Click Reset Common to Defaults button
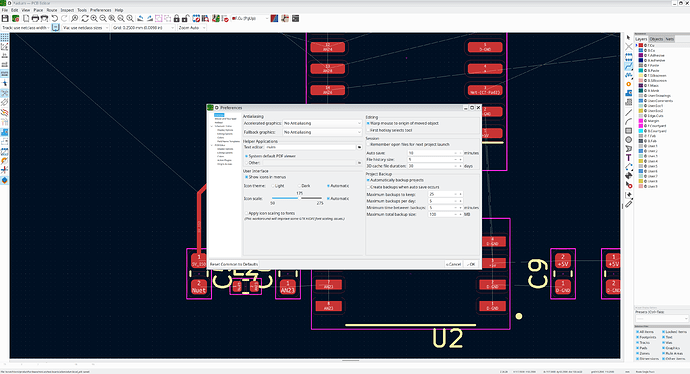This screenshot has height=374, width=690. (x=234, y=264)
